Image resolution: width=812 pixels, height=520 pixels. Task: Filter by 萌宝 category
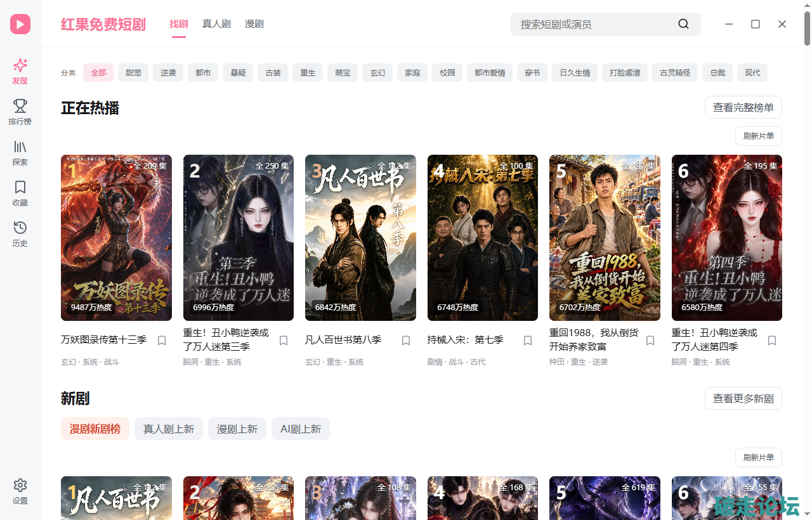click(x=343, y=73)
